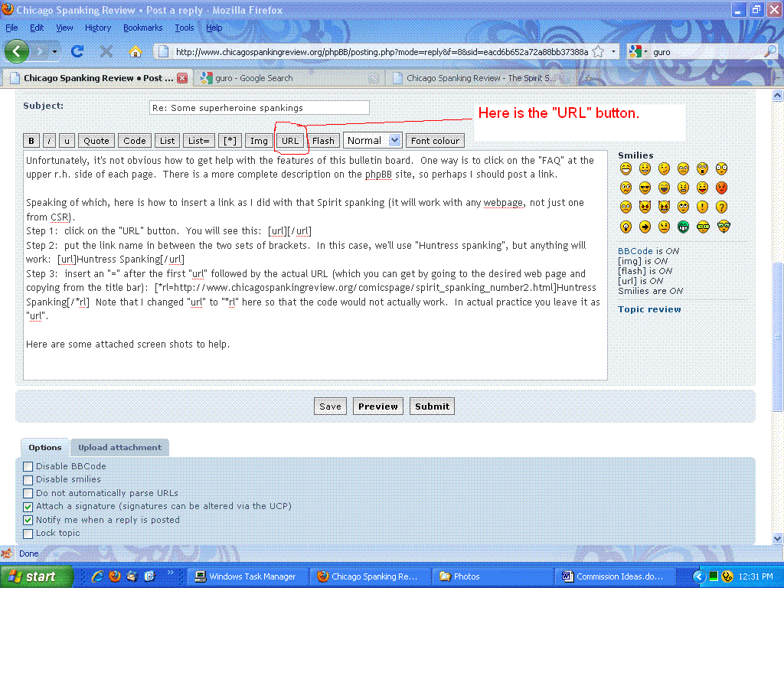Insert the green mr. green smiley

[x=683, y=227]
